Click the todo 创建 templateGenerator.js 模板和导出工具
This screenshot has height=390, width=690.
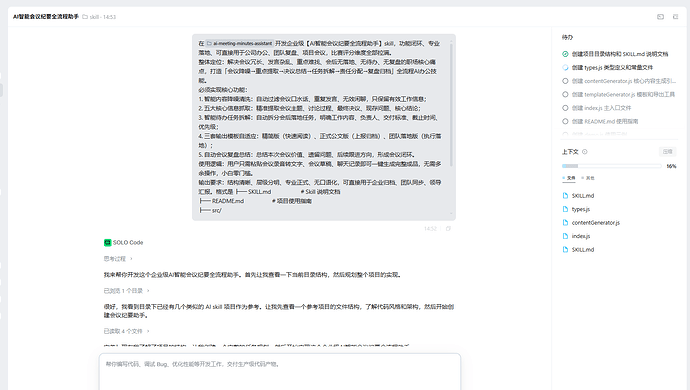623,94
